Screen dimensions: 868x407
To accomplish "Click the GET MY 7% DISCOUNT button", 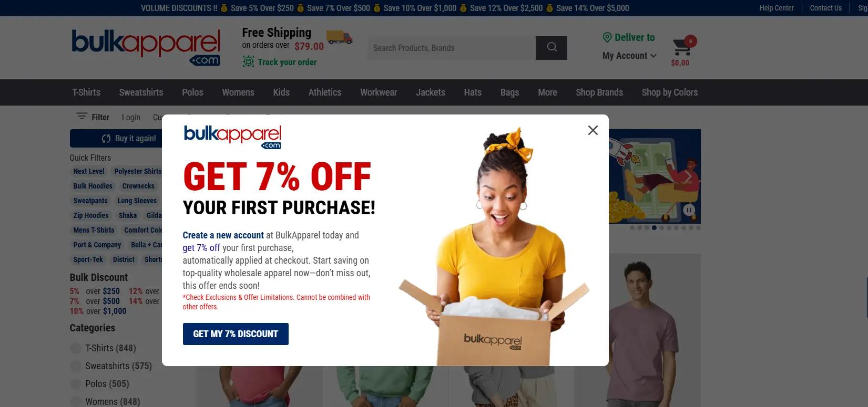I will 236,334.
